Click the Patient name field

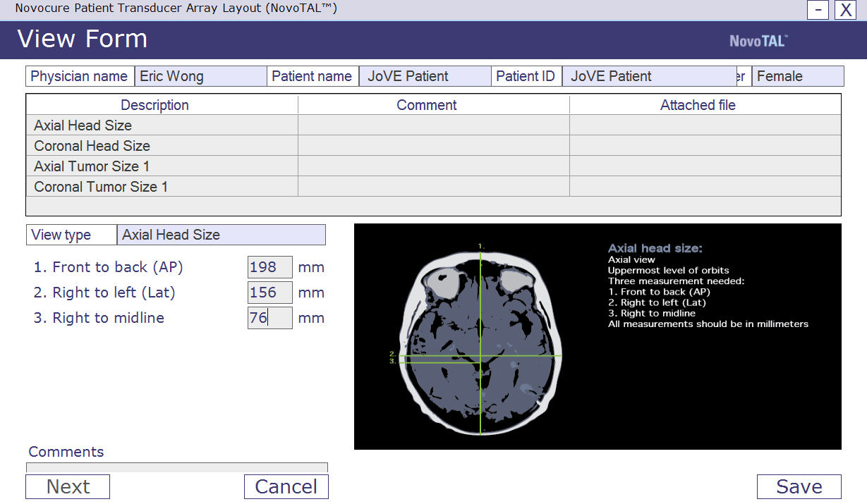pos(425,76)
